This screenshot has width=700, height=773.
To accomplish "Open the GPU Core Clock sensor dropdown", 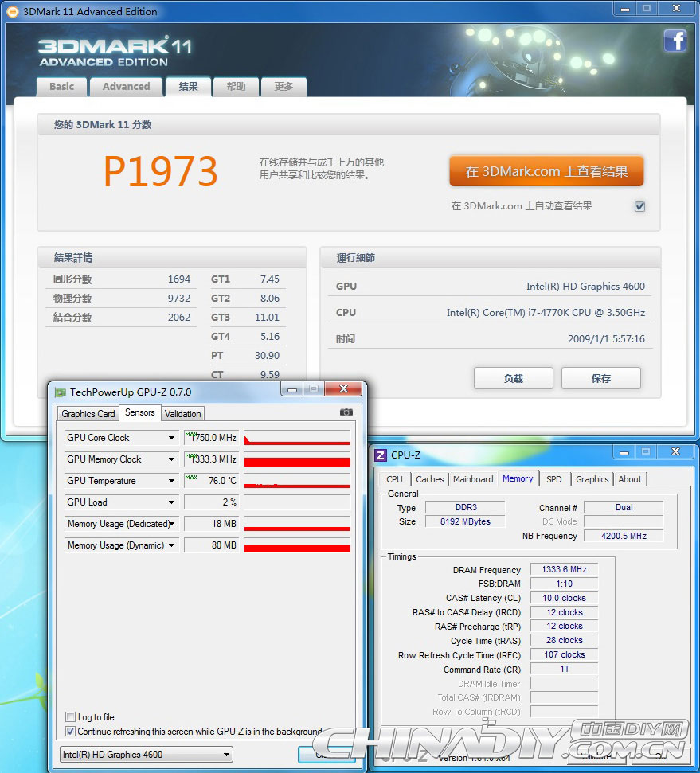I will (171, 438).
